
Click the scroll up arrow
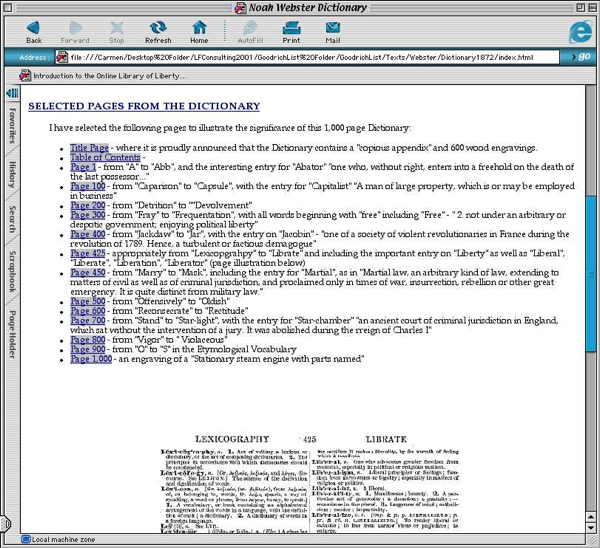[590, 517]
